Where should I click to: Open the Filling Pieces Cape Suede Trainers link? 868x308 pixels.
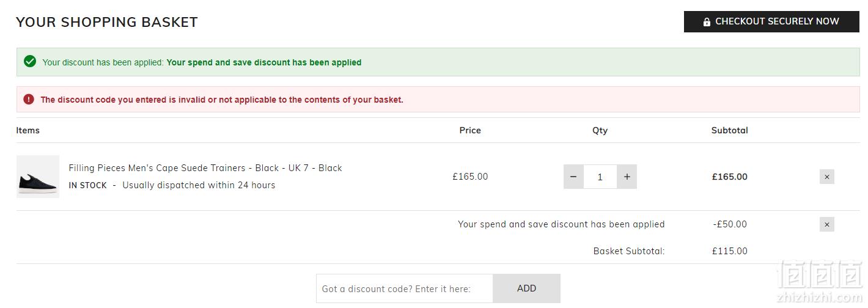coord(205,168)
